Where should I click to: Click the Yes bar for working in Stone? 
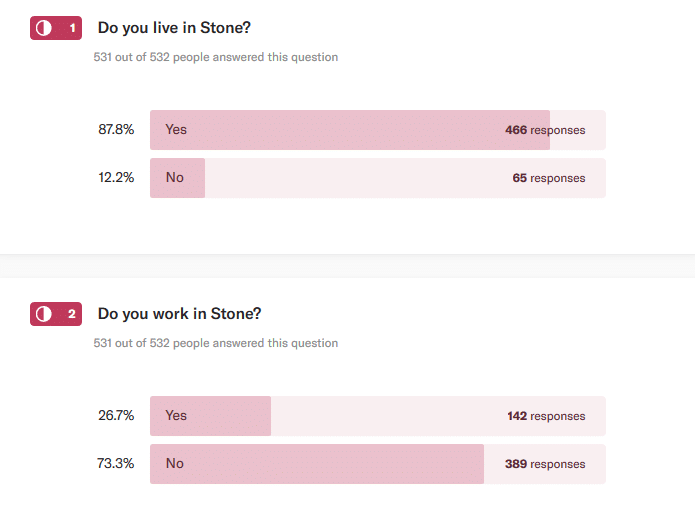point(210,416)
